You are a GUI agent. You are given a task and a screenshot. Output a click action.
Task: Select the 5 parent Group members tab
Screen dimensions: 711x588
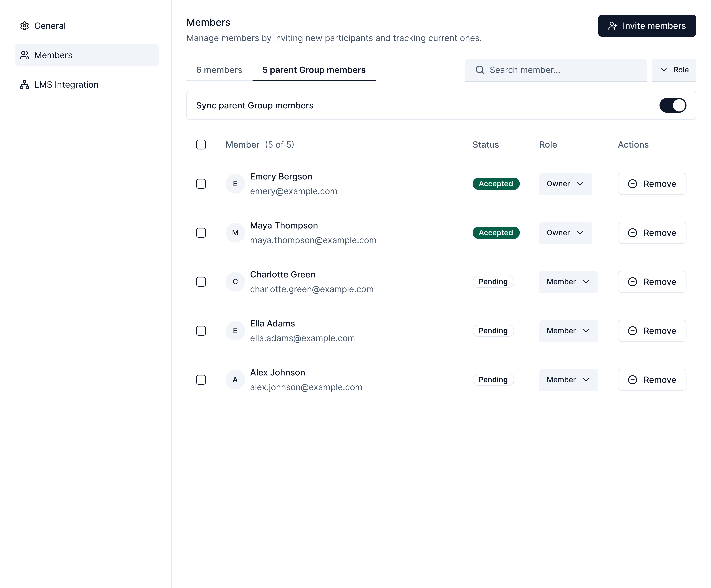(x=314, y=70)
